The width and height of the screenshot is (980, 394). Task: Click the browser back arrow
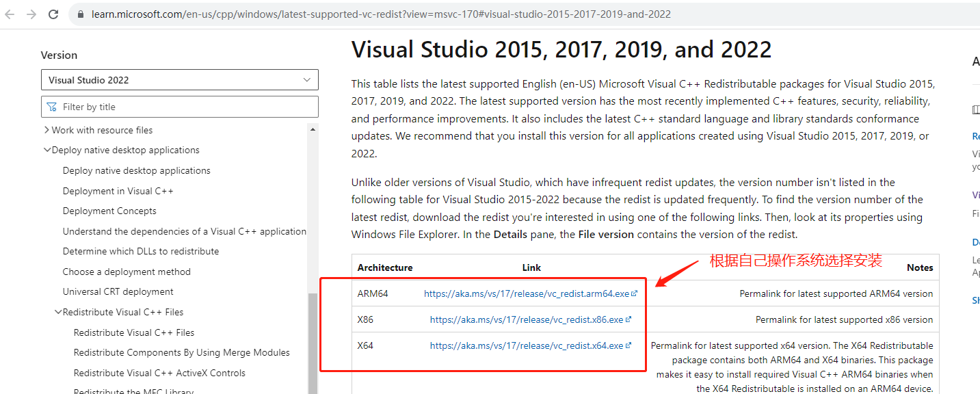click(10, 14)
